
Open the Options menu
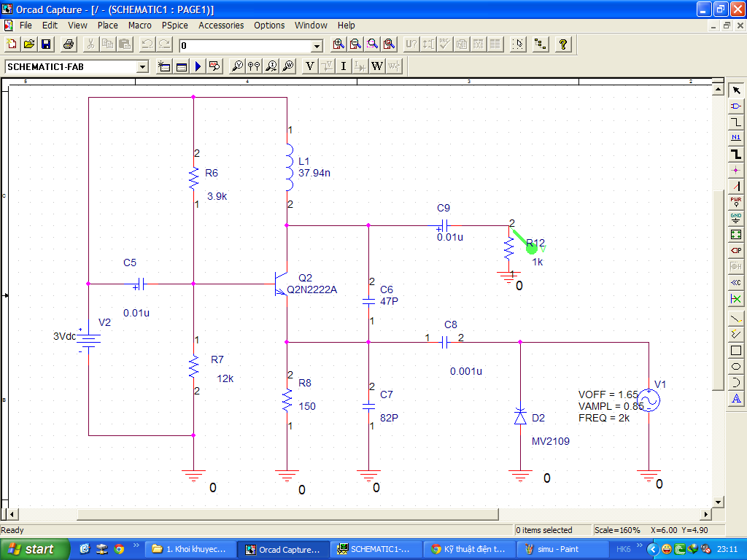(269, 26)
